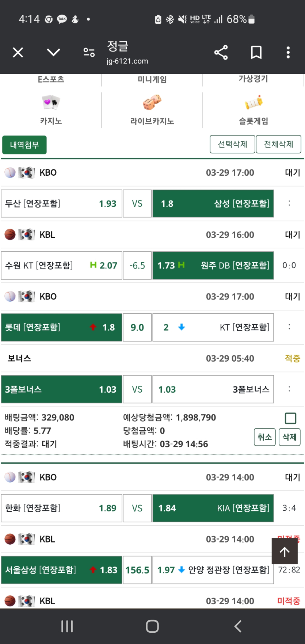Screen dimensions: 305x644
Task: Open the 라이브카지노 dice icon
Action: [x=152, y=103]
